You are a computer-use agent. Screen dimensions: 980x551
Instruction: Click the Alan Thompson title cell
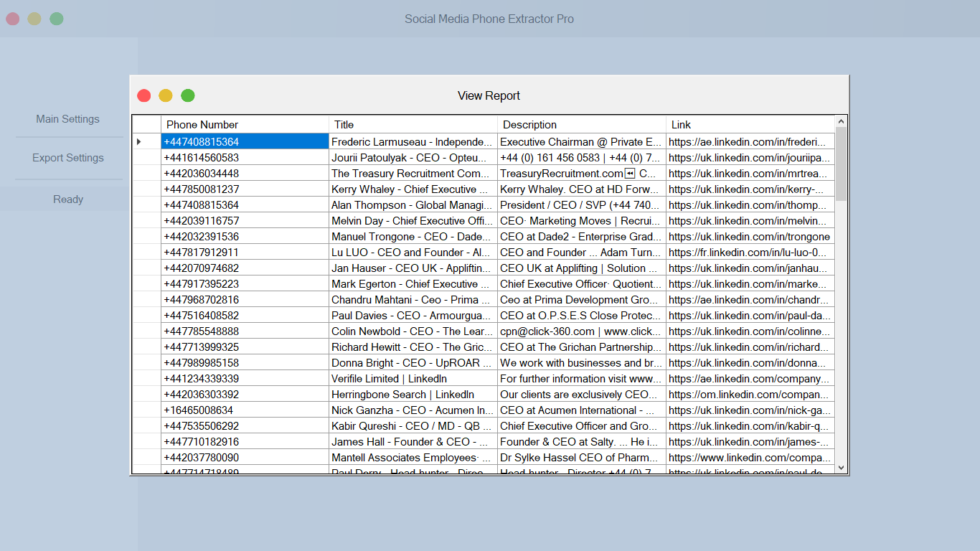click(x=413, y=205)
